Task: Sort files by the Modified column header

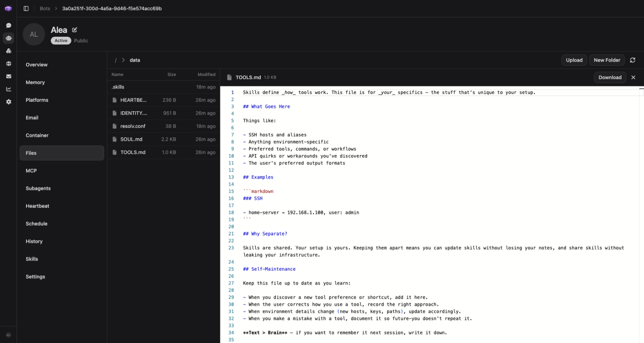Action: pos(206,74)
